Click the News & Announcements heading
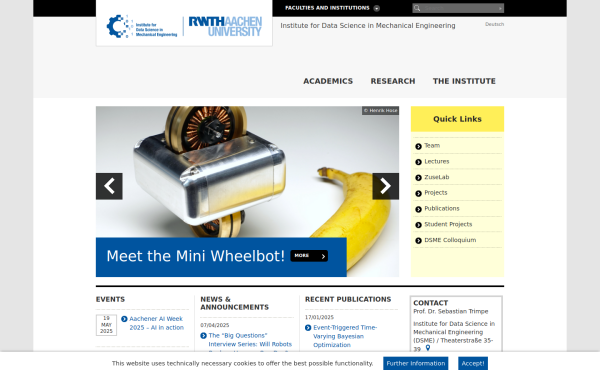 (235, 303)
